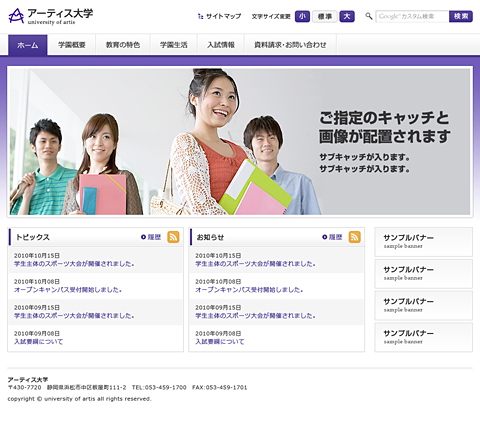The height and width of the screenshot is (423, 480).
Task: Open the 入試情報 navigation tab
Action: [221, 45]
